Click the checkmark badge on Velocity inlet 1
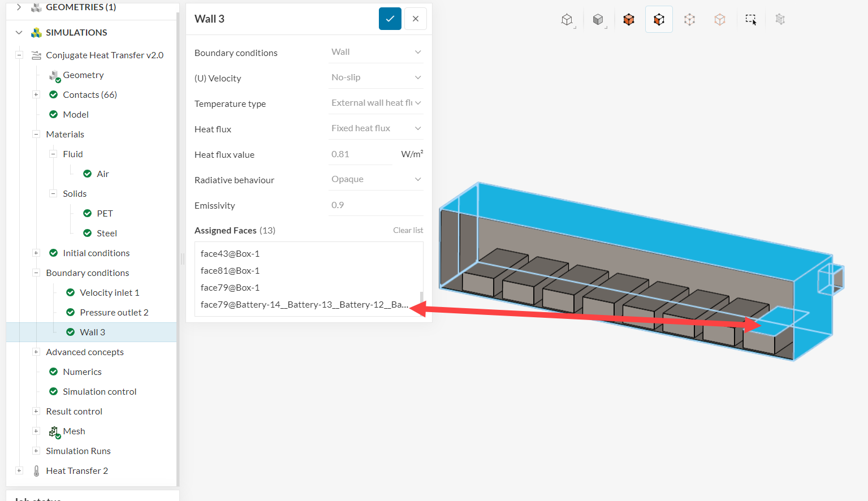This screenshot has height=501, width=868. (70, 292)
